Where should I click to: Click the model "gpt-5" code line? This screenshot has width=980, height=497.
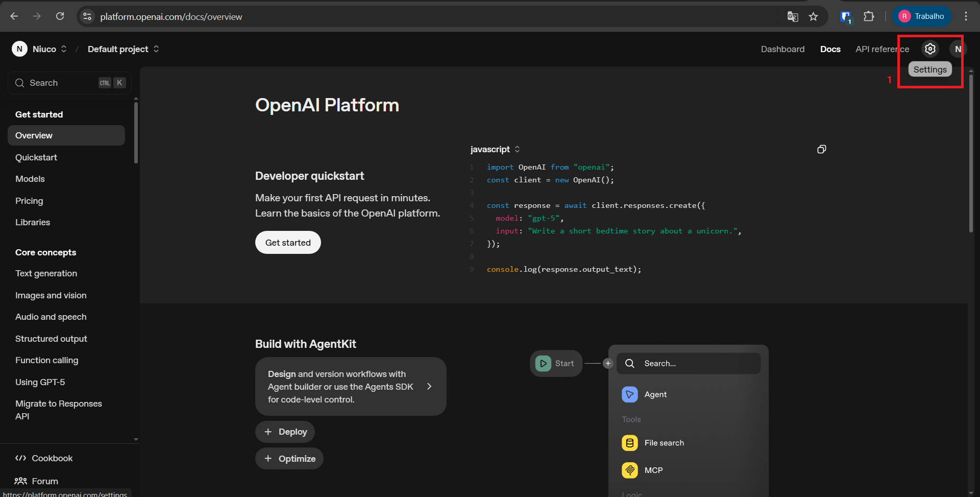click(529, 218)
